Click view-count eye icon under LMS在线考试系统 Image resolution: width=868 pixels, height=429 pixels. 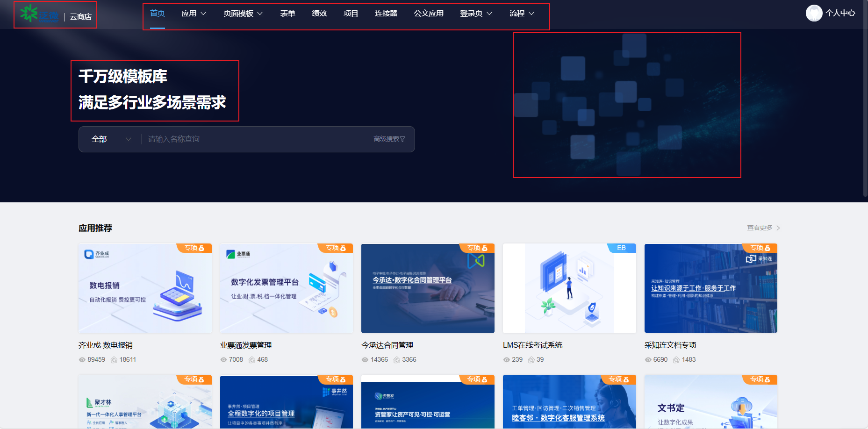click(507, 360)
